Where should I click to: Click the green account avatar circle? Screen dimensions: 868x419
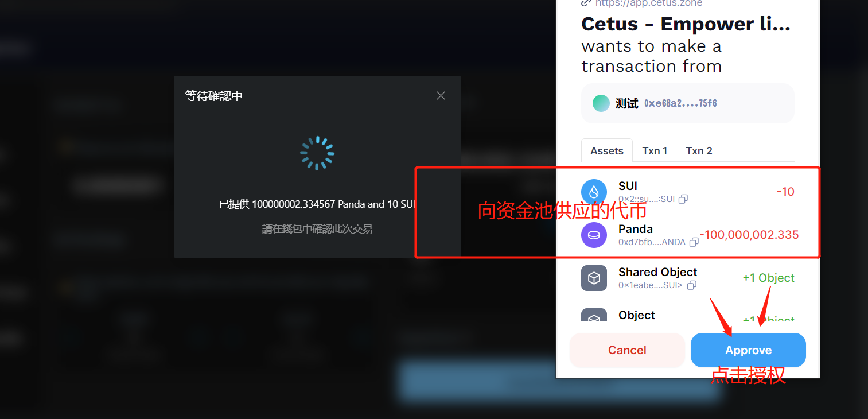pyautogui.click(x=601, y=103)
